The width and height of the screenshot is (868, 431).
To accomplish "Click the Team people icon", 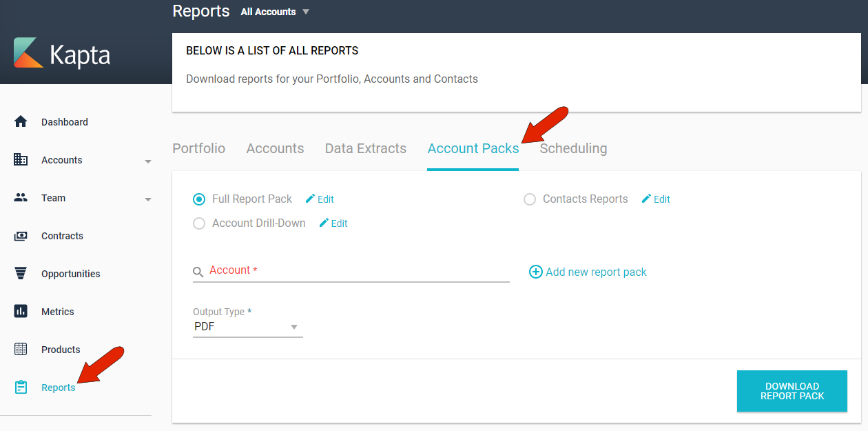I will pyautogui.click(x=21, y=198).
